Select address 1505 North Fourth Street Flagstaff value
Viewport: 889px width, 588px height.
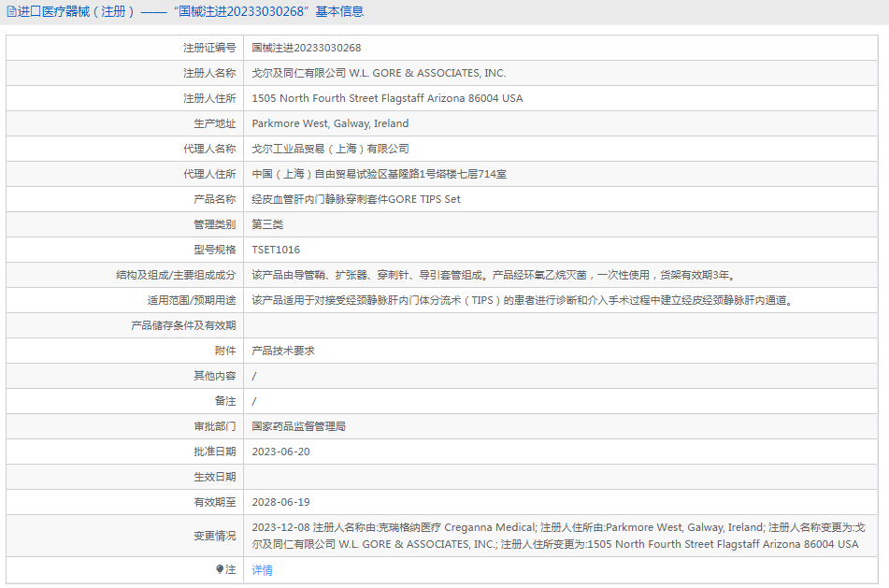pos(387,98)
